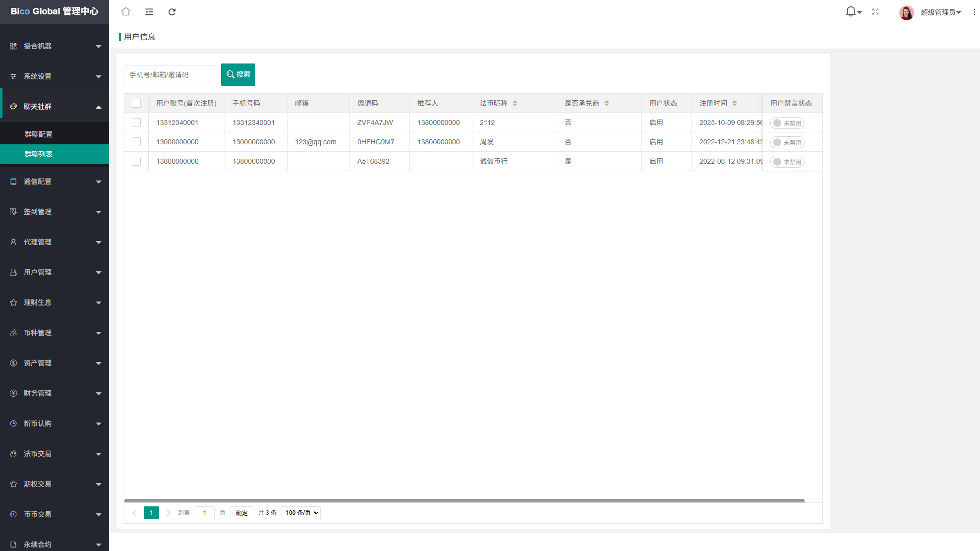Open the notification bell
This screenshot has width=980, height=551.
(x=851, y=11)
